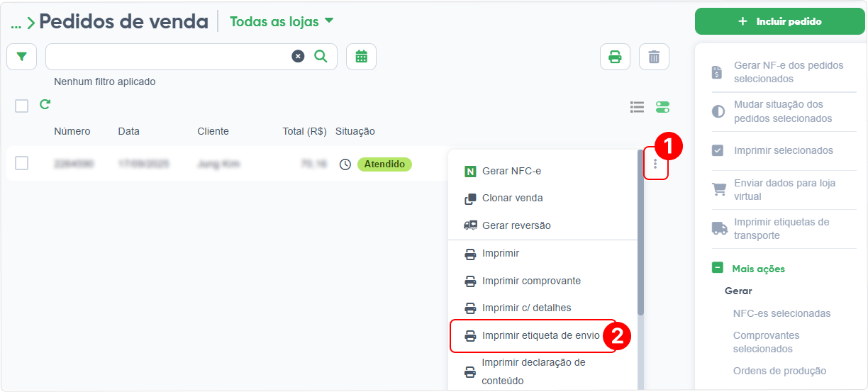Image resolution: width=868 pixels, height=392 pixels.
Task: Open the calendar date picker
Action: coord(361,57)
